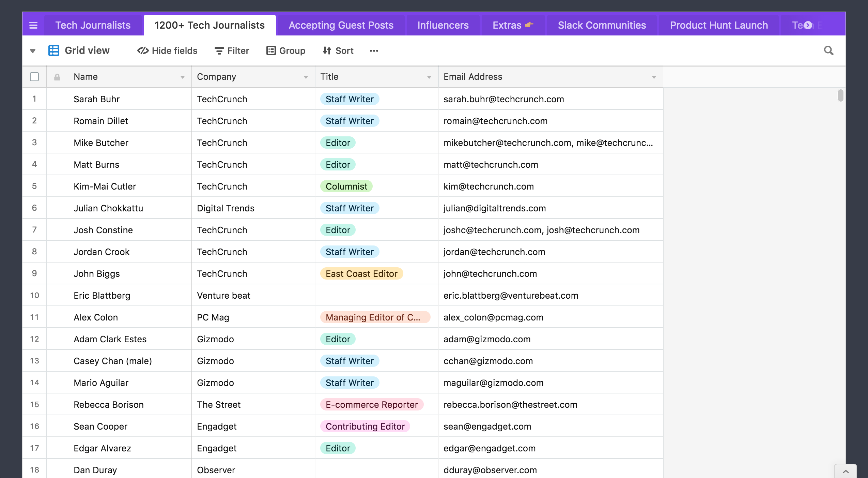The width and height of the screenshot is (868, 478).
Task: Select the Romain Dillet name cell
Action: [119, 121]
